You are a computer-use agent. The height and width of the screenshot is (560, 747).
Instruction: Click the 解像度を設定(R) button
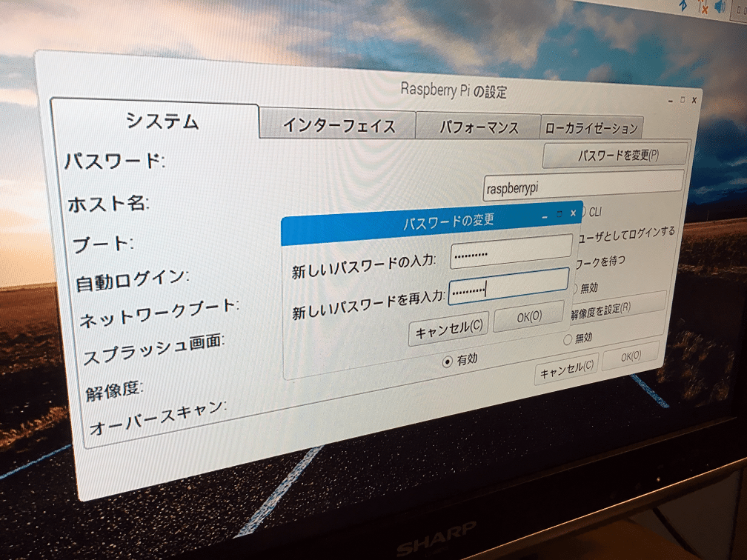(618, 307)
